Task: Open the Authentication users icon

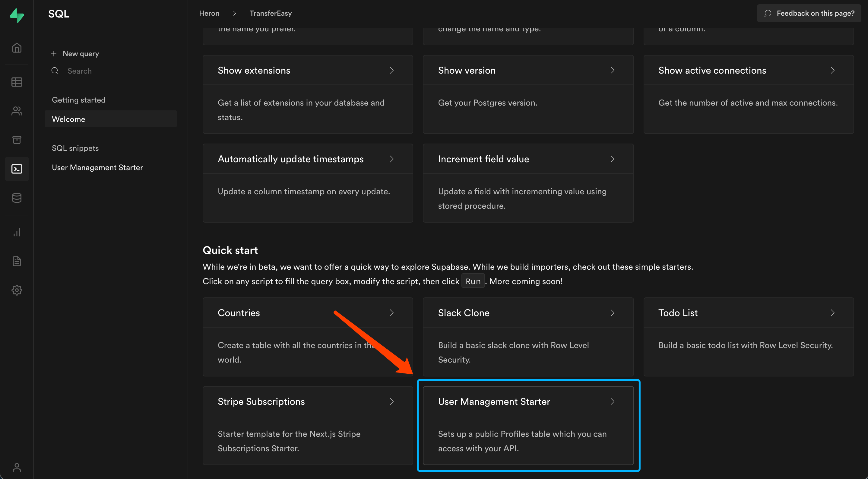Action: click(17, 111)
